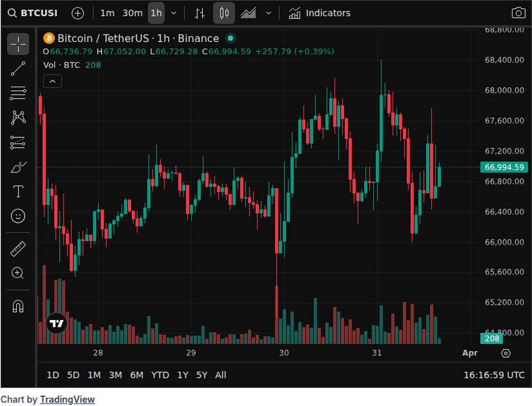Collapse the indicator legend chevron

point(53,82)
